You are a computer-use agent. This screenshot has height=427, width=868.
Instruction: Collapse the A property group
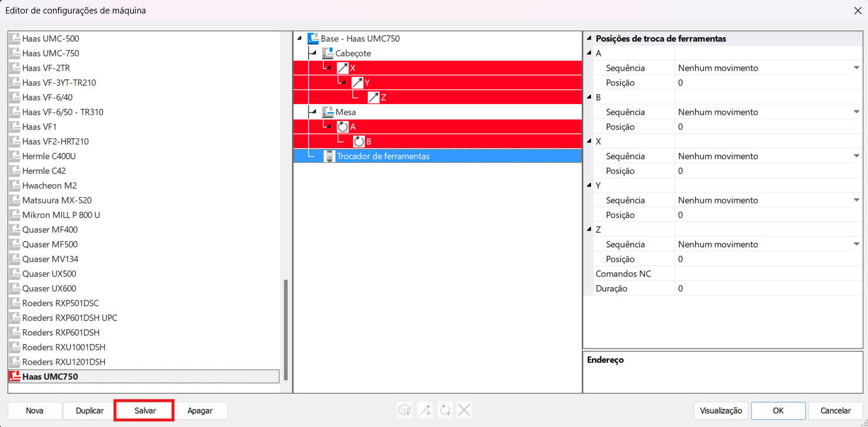tap(589, 54)
